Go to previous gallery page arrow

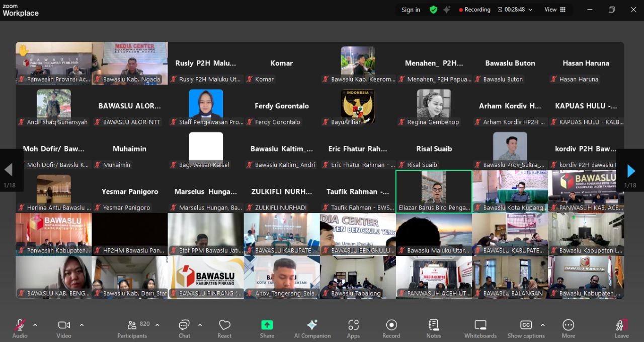[9, 170]
